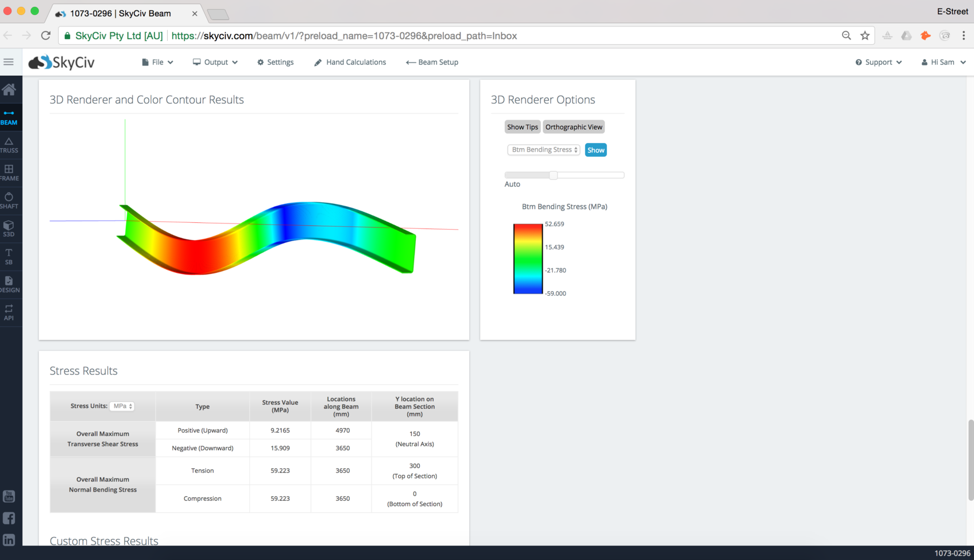Enable Orthographic View

coord(574,126)
